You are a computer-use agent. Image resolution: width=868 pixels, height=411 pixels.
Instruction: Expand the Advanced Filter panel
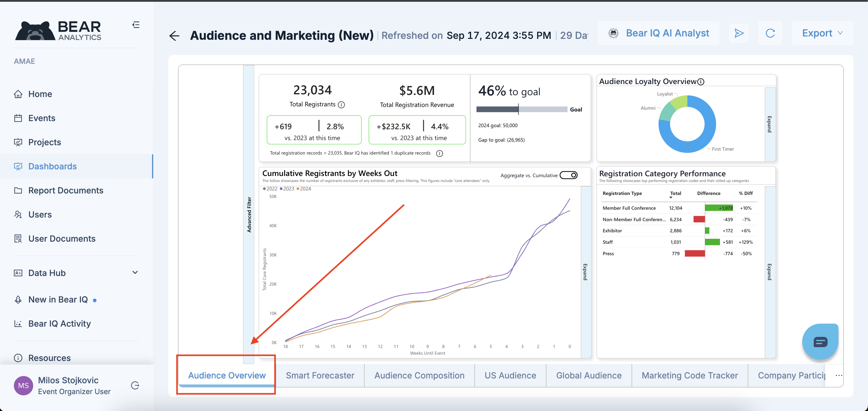[x=249, y=214]
